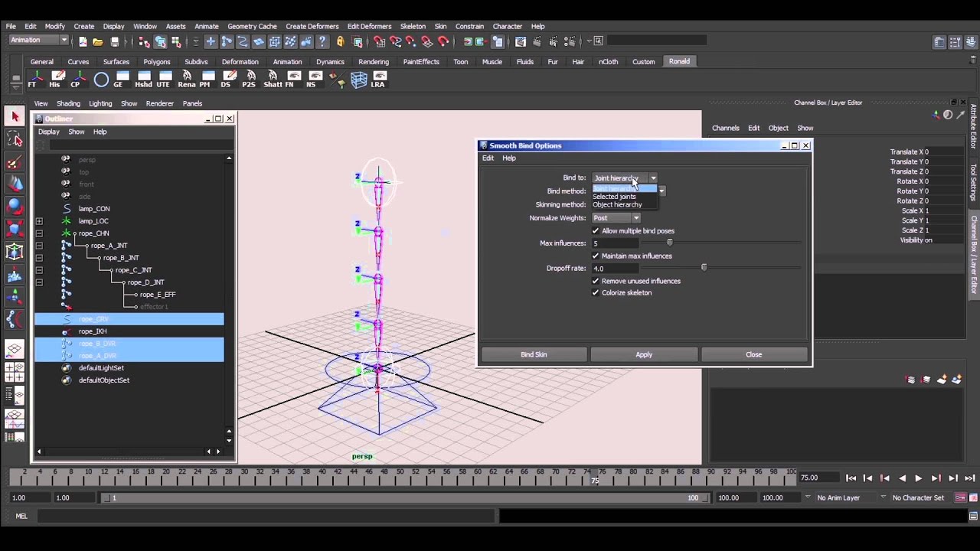Open the Normalize Weights dropdown
The height and width of the screenshot is (551, 980).
tap(616, 218)
